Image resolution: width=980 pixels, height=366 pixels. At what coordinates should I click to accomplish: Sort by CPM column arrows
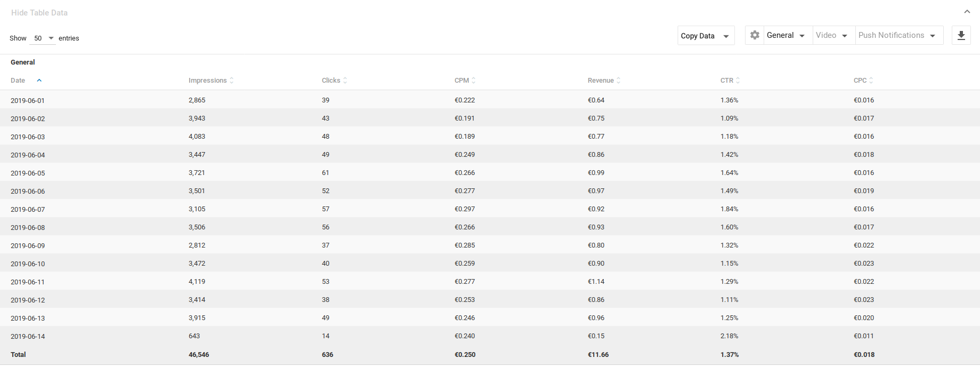[x=474, y=81]
